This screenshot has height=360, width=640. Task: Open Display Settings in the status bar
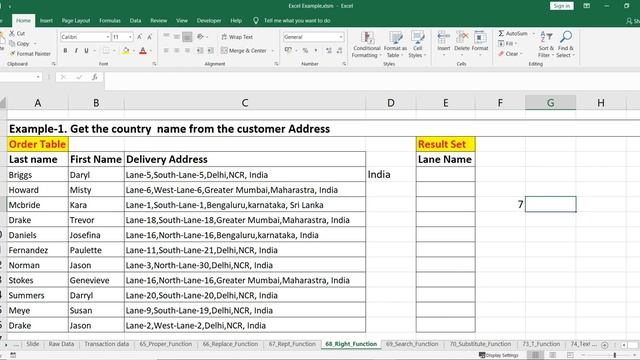pyautogui.click(x=498, y=355)
